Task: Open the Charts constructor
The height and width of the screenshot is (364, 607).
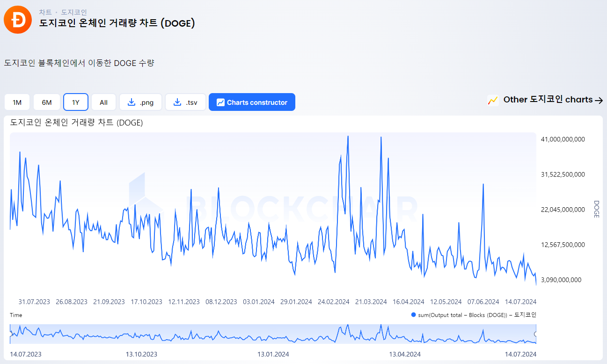Action: tap(252, 102)
